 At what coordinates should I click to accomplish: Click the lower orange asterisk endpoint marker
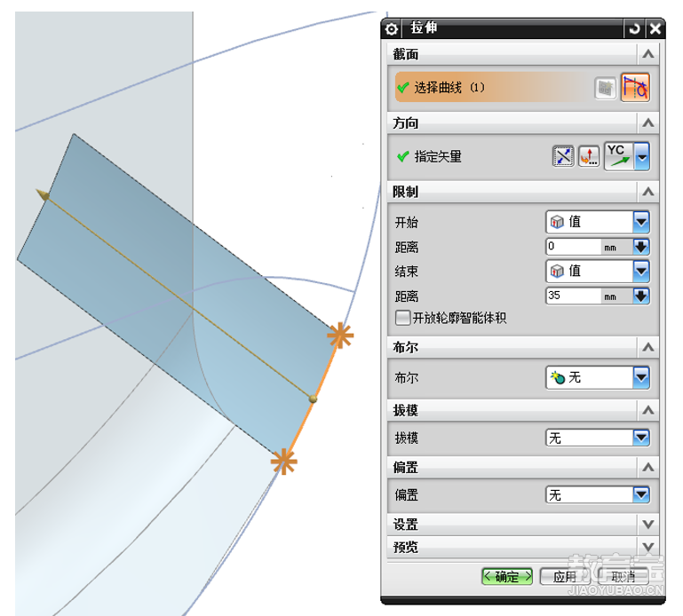tap(283, 462)
